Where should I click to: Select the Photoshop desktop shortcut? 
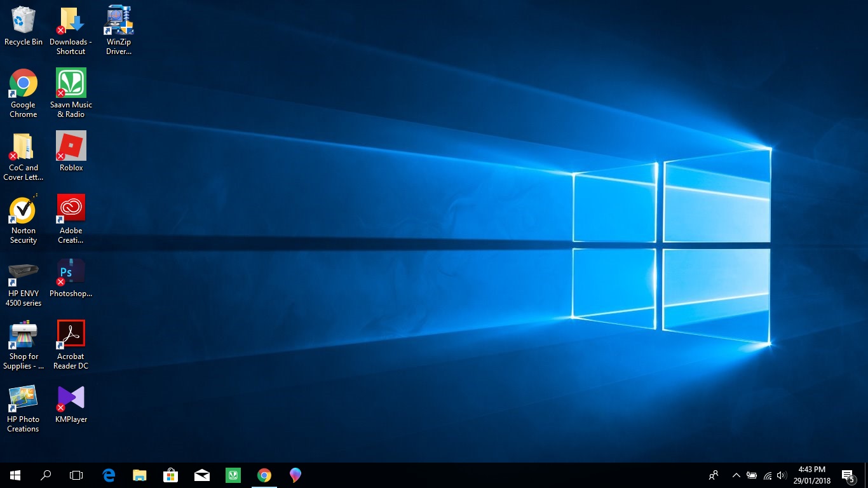pos(71,278)
